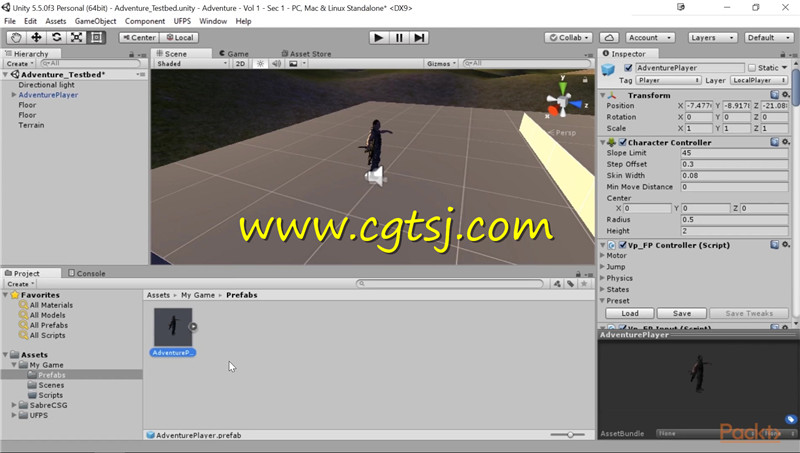Viewport: 800px width, 453px height.
Task: Toggle the Center pivot mode button
Action: click(139, 38)
